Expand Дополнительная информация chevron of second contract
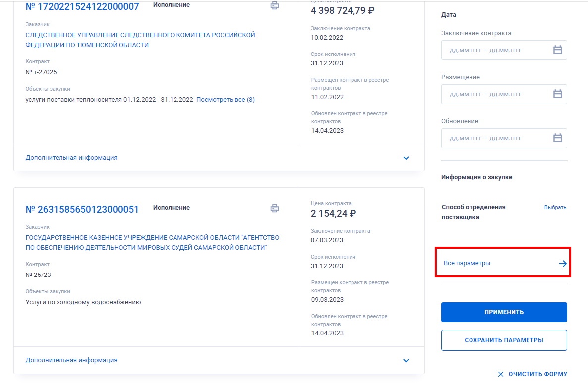This screenshot has height=385, width=588. [406, 361]
